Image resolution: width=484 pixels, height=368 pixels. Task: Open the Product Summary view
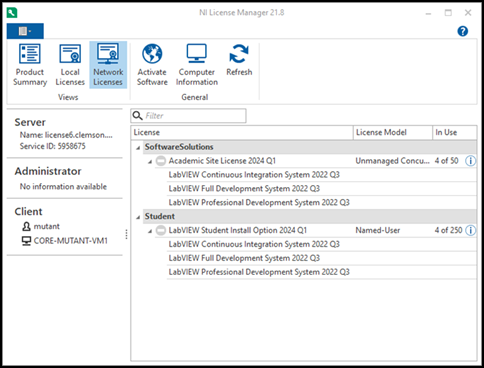[30, 65]
